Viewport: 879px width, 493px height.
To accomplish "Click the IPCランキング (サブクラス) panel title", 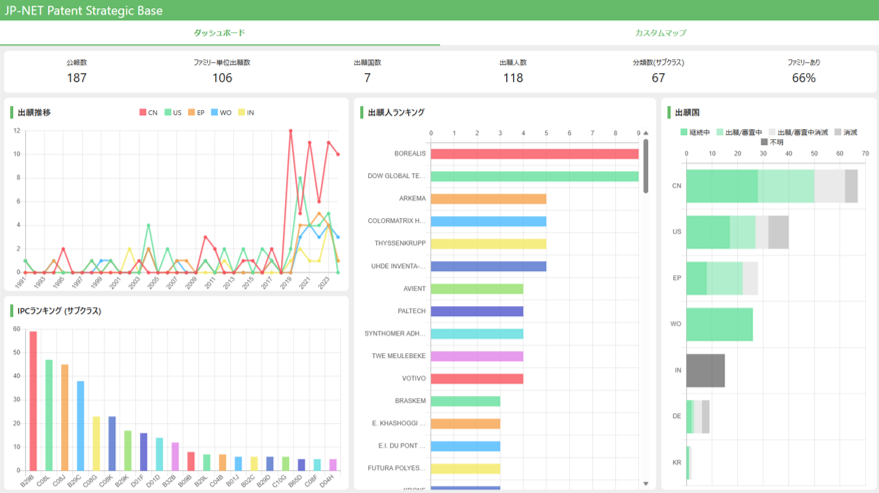I will [59, 311].
